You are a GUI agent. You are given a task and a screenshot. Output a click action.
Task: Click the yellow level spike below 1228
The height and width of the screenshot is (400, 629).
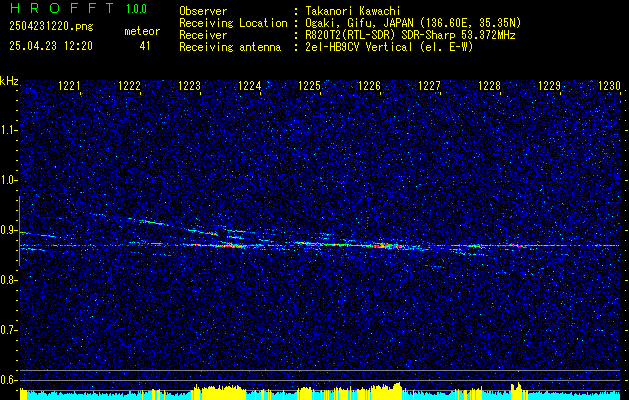point(516,391)
